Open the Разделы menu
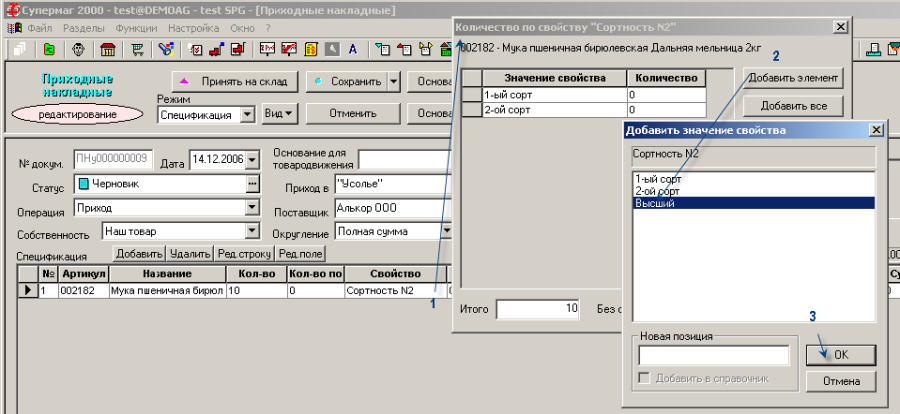Viewport: 900px width, 414px height. click(x=84, y=28)
